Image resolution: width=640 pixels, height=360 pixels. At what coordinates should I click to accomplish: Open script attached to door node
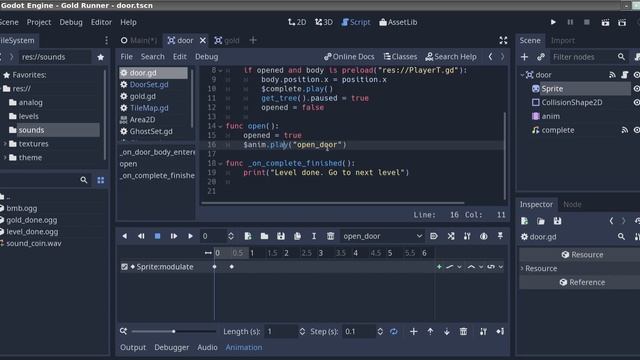click(x=624, y=75)
